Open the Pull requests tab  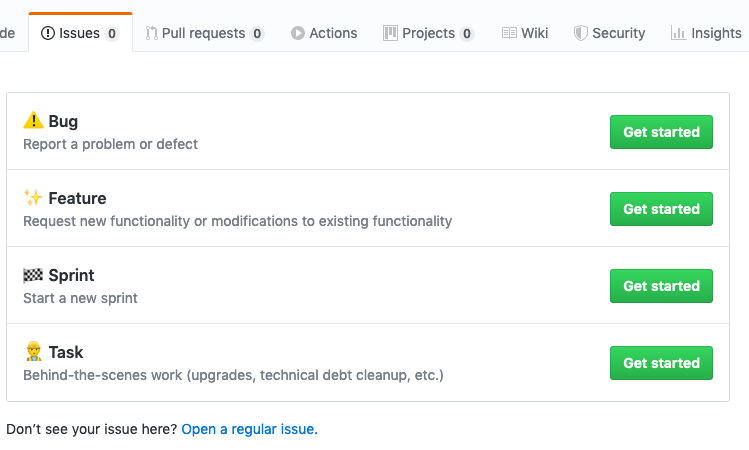(x=204, y=33)
